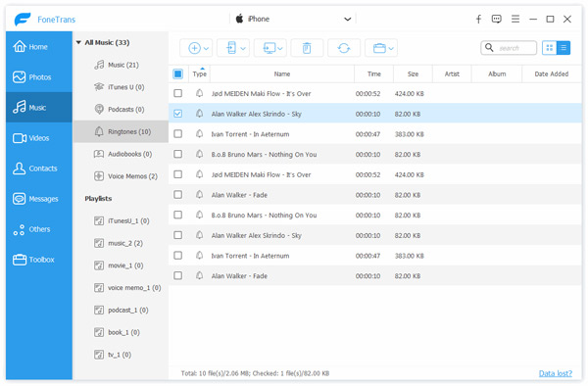The height and width of the screenshot is (386, 588).
Task: Expand the toolbar toolbox dropdown arrow
Action: coord(391,48)
